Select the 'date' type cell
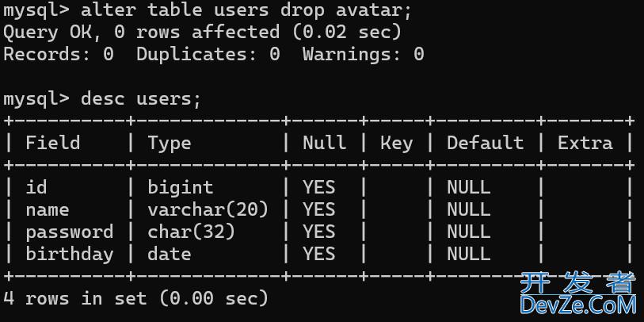This screenshot has width=644, height=322. point(170,254)
